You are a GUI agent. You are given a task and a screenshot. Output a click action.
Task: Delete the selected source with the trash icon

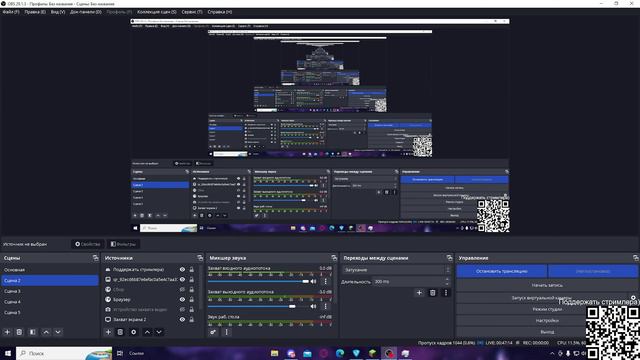[120, 332]
